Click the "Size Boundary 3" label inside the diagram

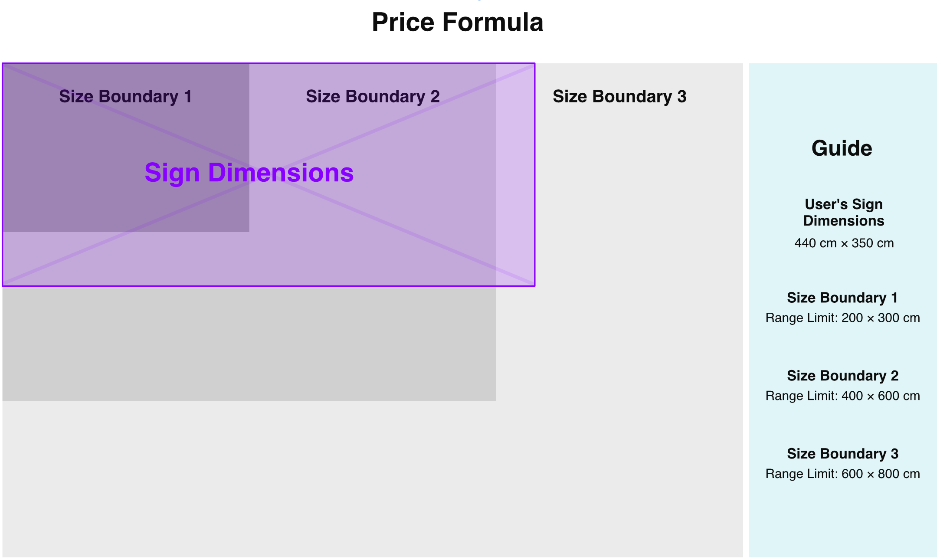tap(619, 96)
